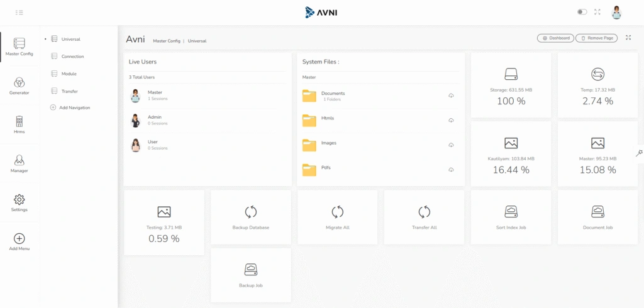Open the Backup Job tile
Screen dimensions: 644x308
click(x=250, y=275)
